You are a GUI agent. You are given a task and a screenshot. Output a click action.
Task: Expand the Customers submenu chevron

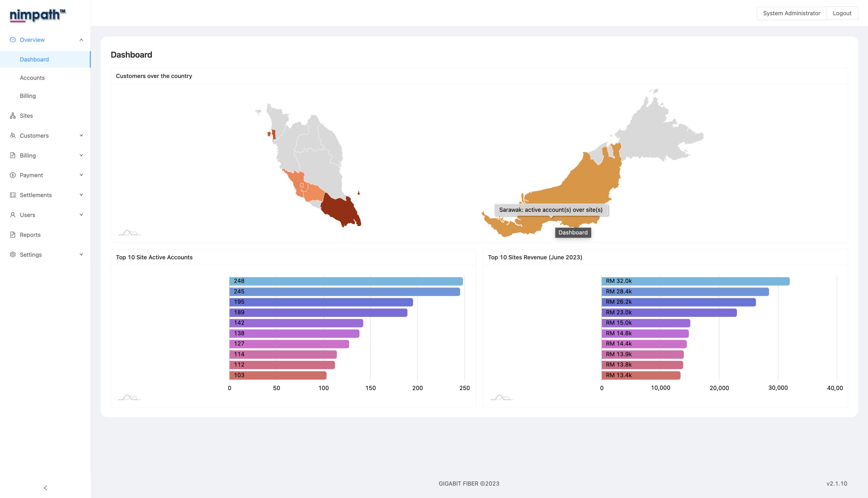point(81,136)
